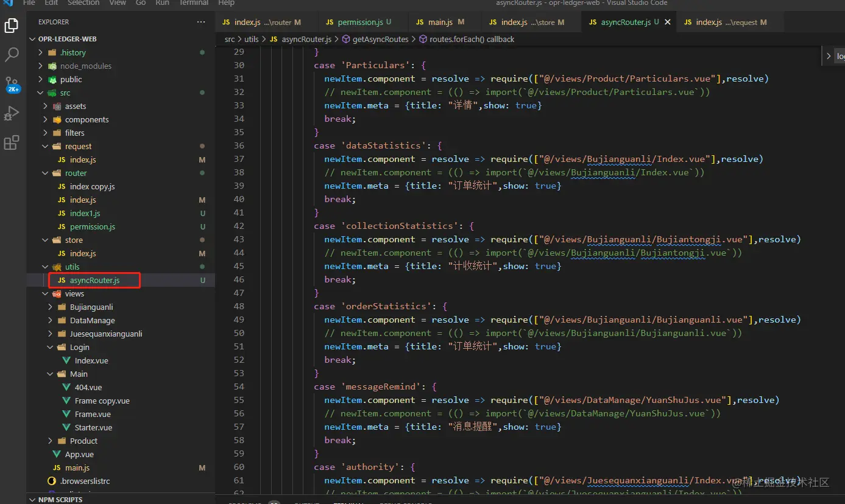Viewport: 845px width, 504px height.
Task: Expand the Product folder
Action: coord(121,441)
